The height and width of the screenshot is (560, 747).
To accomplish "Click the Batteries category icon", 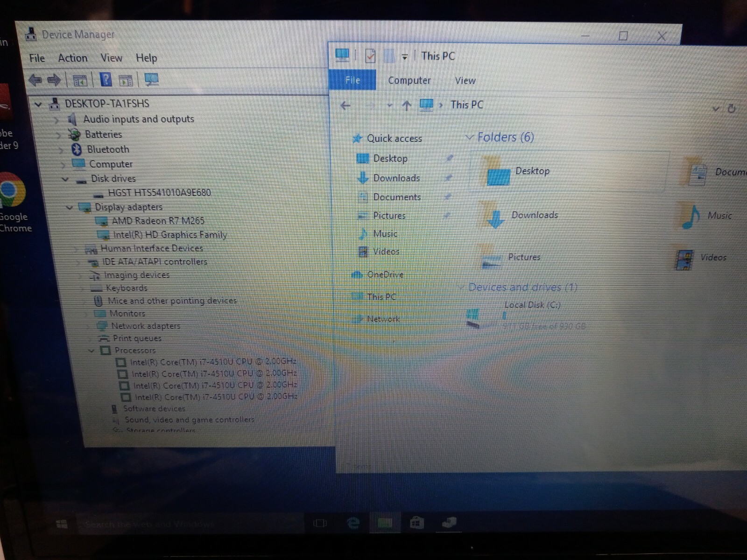I will point(74,134).
